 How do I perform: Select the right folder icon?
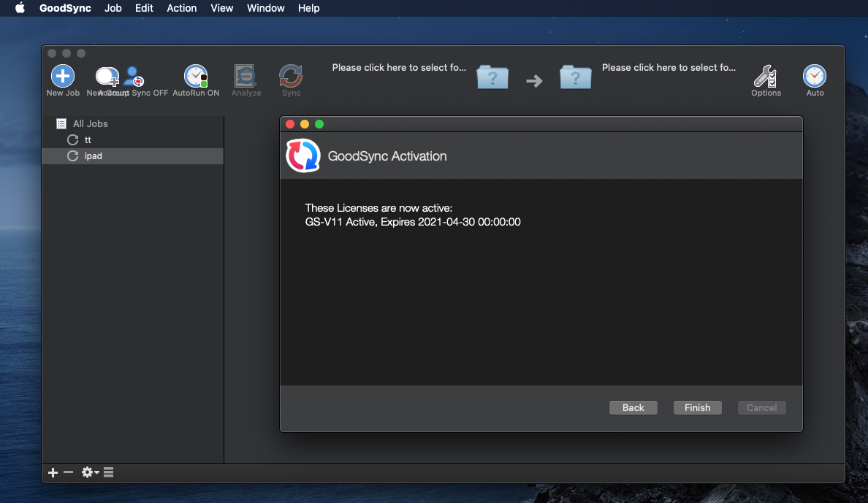(576, 77)
